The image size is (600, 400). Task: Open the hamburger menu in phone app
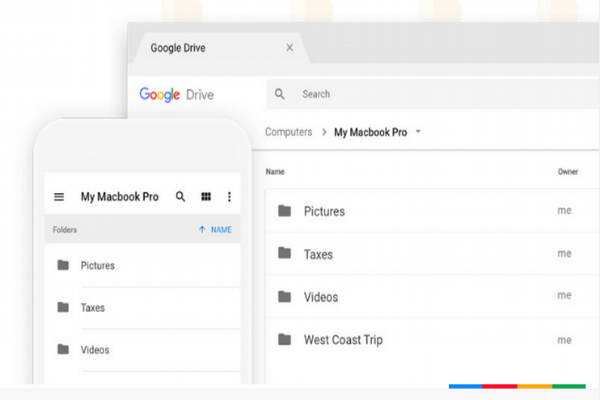(59, 197)
